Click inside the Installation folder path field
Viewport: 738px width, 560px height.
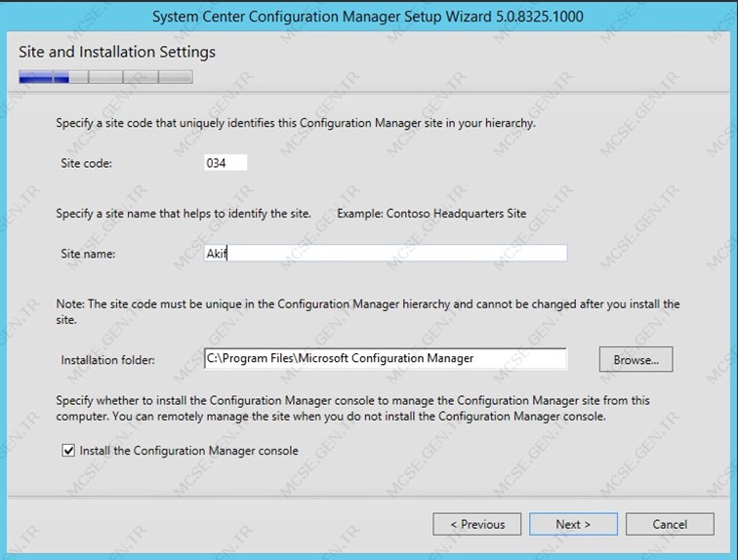(386, 358)
